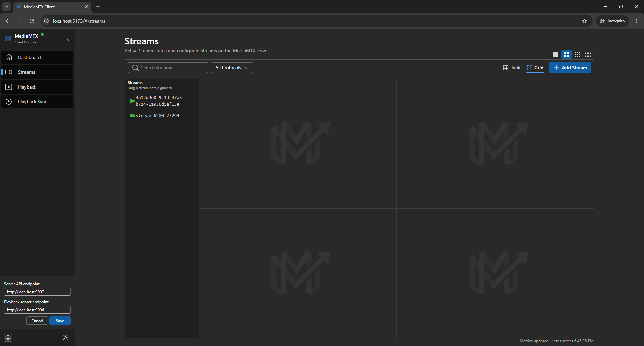Click the top-left grid cell
644x346 pixels.
click(x=298, y=143)
